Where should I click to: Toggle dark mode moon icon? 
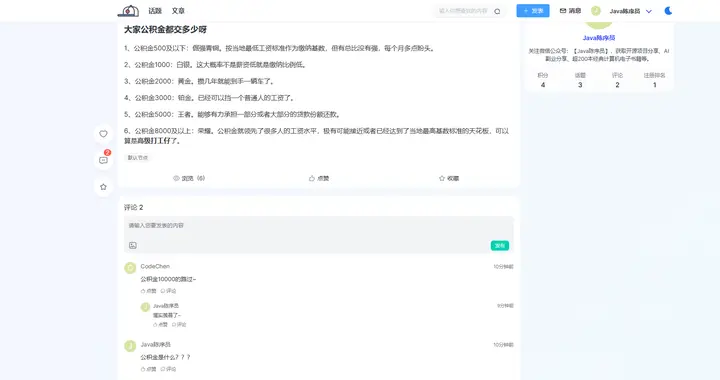click(x=668, y=11)
